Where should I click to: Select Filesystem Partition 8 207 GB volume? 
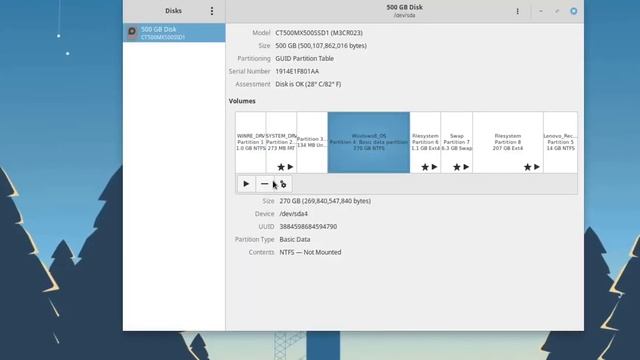(x=508, y=142)
